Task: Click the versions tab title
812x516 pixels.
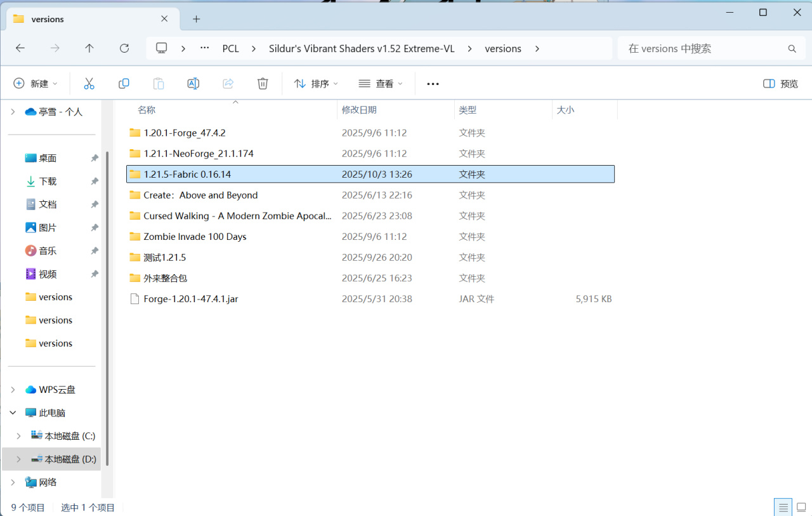Action: coord(48,19)
